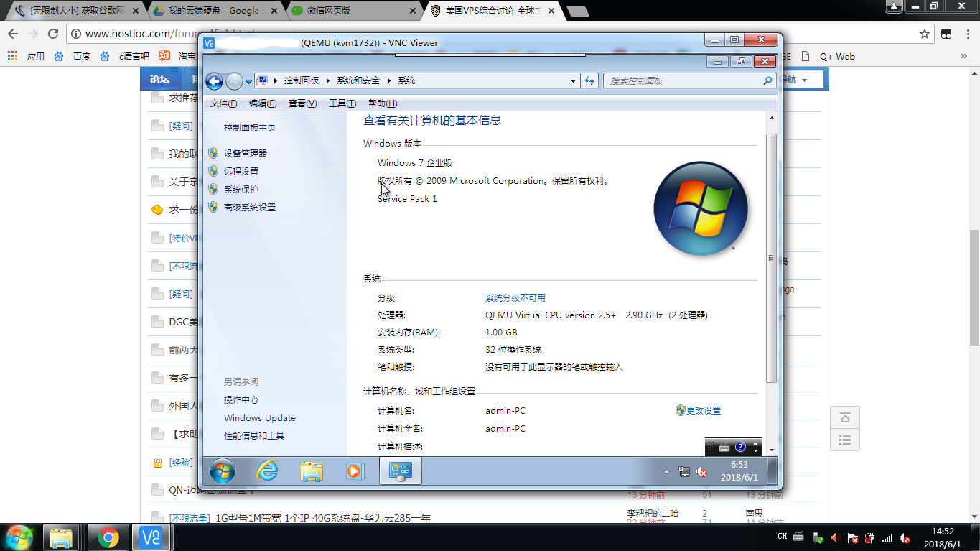Screen dimensions: 980x551
Task: Select 控制面板 in the breadcrumb path
Action: [301, 80]
